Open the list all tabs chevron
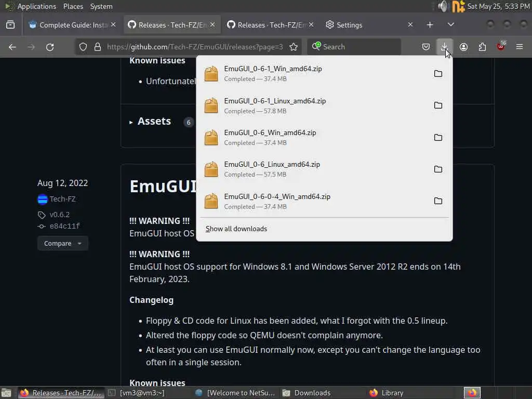Image resolution: width=532 pixels, height=399 pixels. point(450,25)
